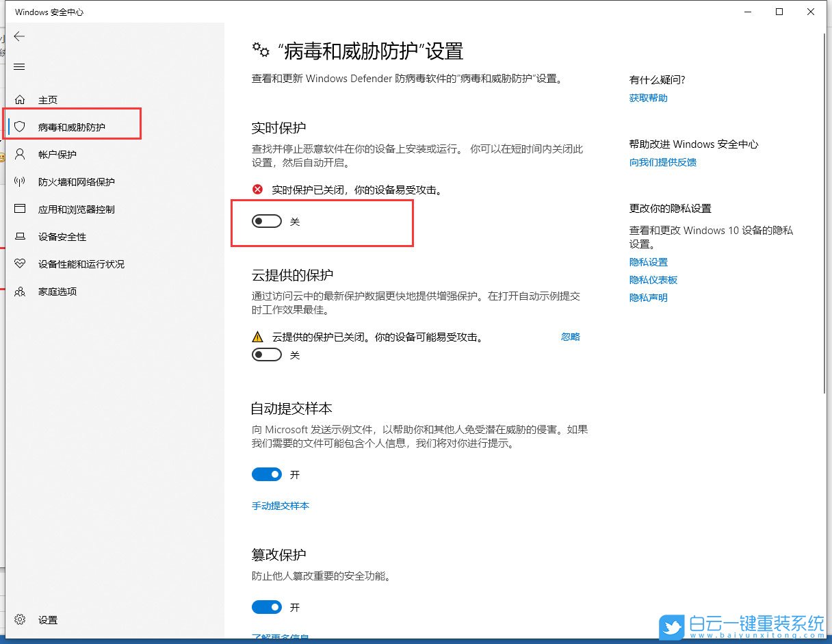832x644 pixels.
Task: Disable the 自动提交样本 toggle
Action: point(267,474)
